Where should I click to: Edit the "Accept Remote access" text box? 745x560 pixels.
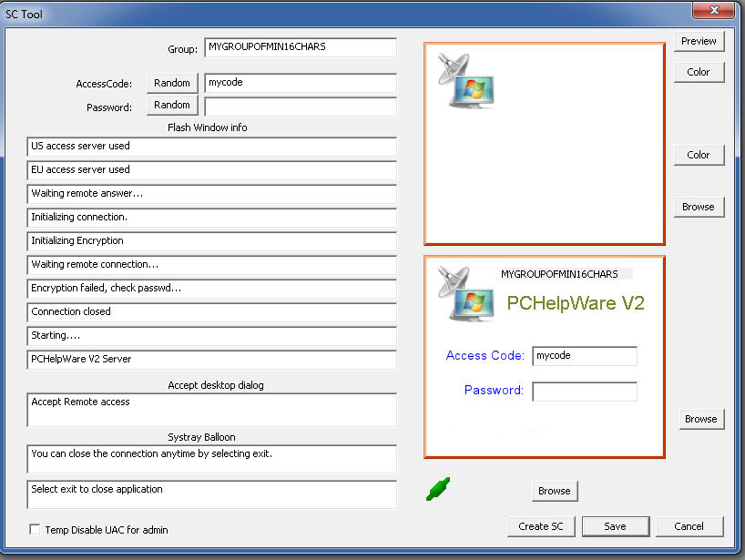(211, 410)
